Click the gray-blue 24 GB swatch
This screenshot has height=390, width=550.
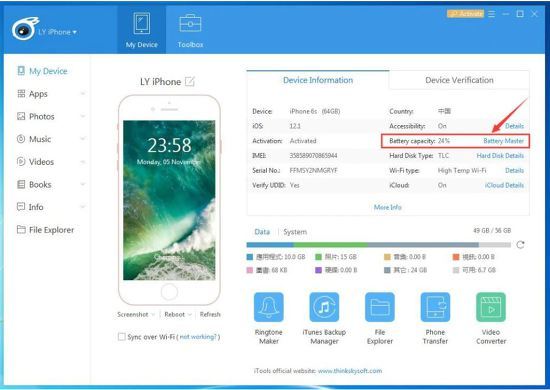[x=387, y=270]
